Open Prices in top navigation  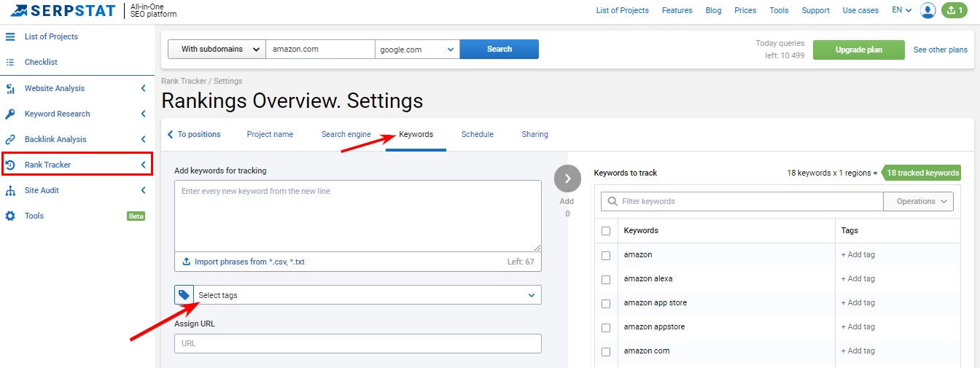point(745,10)
